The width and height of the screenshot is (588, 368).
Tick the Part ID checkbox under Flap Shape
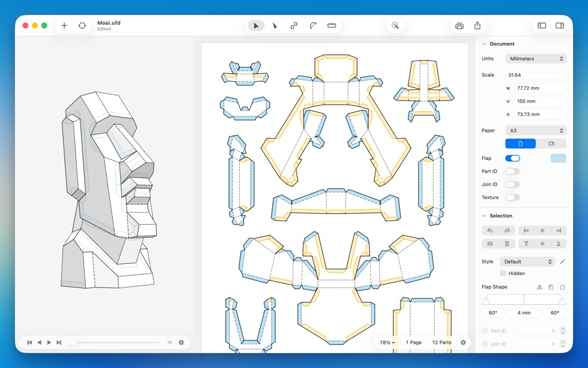click(x=485, y=331)
